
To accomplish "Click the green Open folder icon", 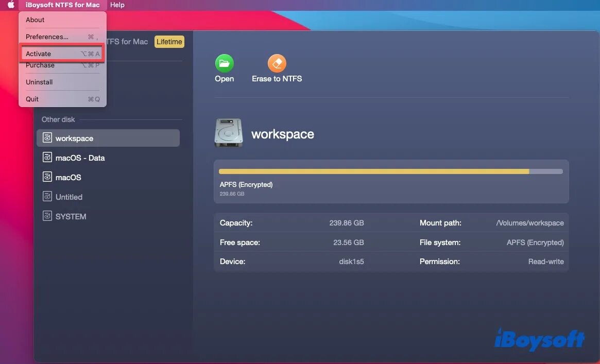I will [x=224, y=63].
